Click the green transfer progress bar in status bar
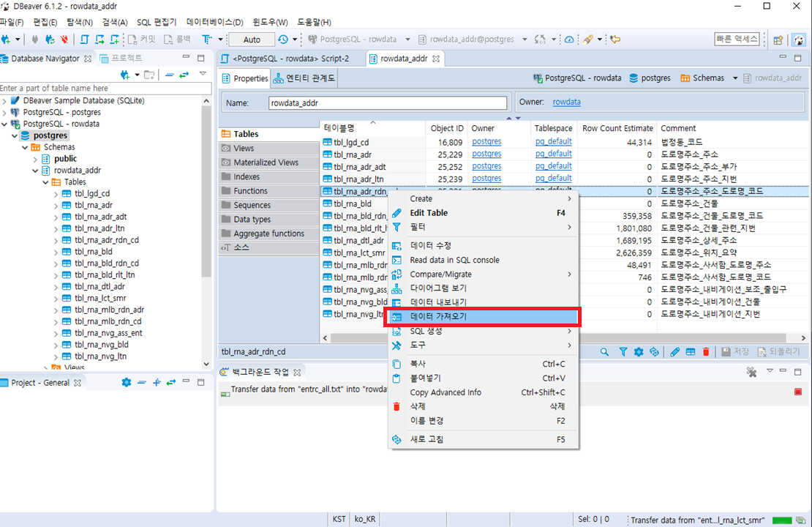The image size is (812, 527). pos(782,520)
